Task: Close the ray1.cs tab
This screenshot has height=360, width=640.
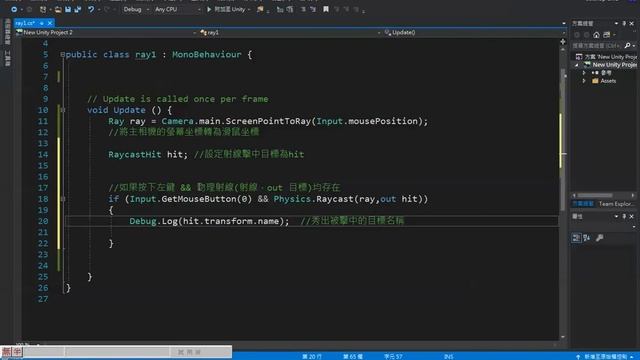Action: coord(50,23)
